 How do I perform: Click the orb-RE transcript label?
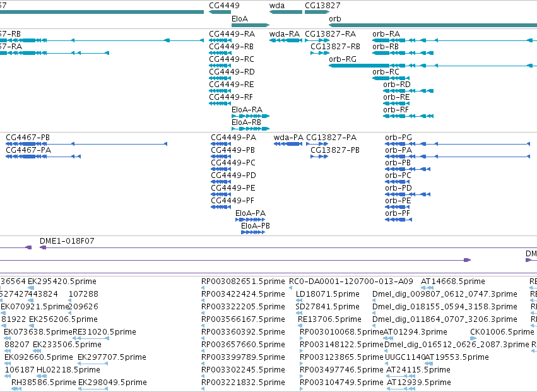pyautogui.click(x=396, y=97)
